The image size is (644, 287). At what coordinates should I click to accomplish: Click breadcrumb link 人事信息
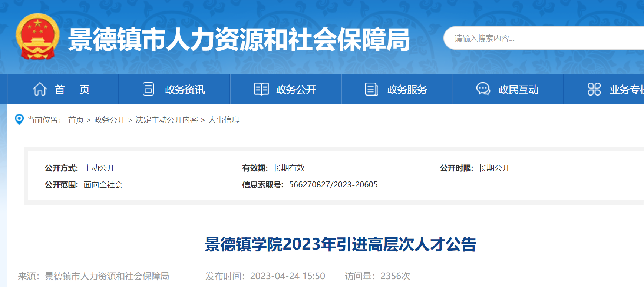pyautogui.click(x=224, y=120)
